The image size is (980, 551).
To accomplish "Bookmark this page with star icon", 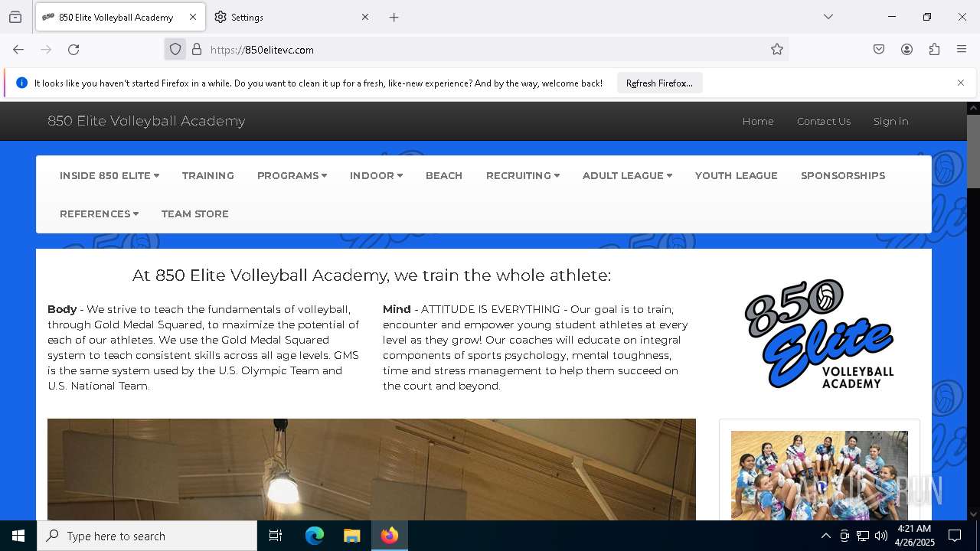I will click(777, 50).
